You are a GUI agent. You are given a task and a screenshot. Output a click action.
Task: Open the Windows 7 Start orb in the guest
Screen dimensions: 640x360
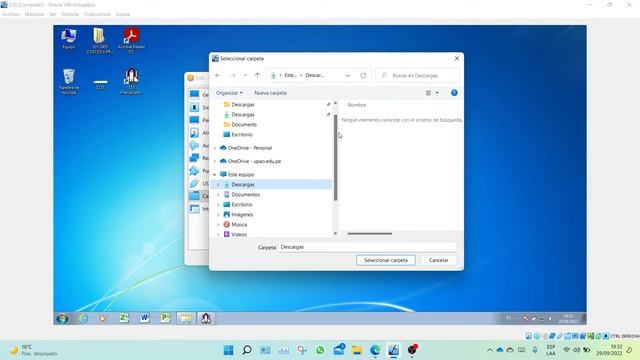click(x=62, y=318)
